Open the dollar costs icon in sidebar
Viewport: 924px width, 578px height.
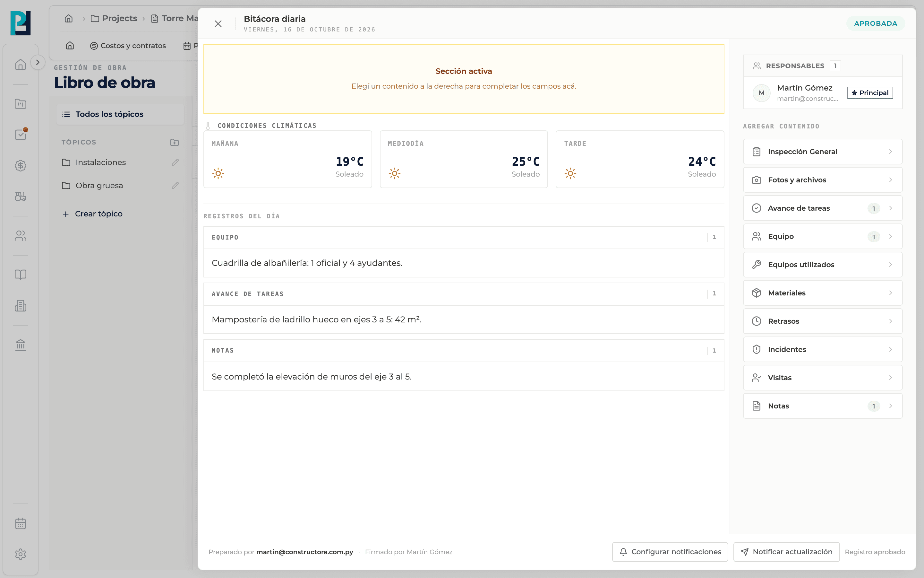[21, 165]
